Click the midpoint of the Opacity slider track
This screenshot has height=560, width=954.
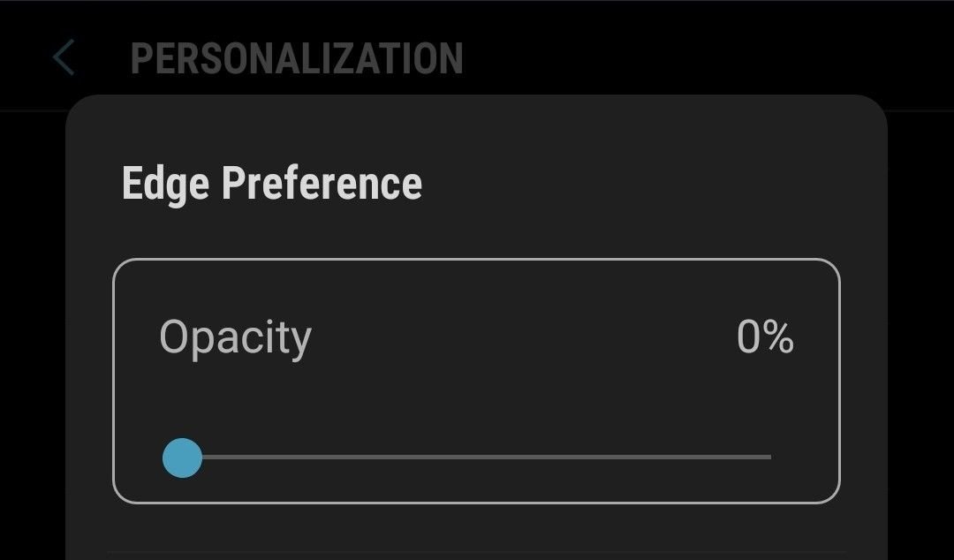(477, 458)
